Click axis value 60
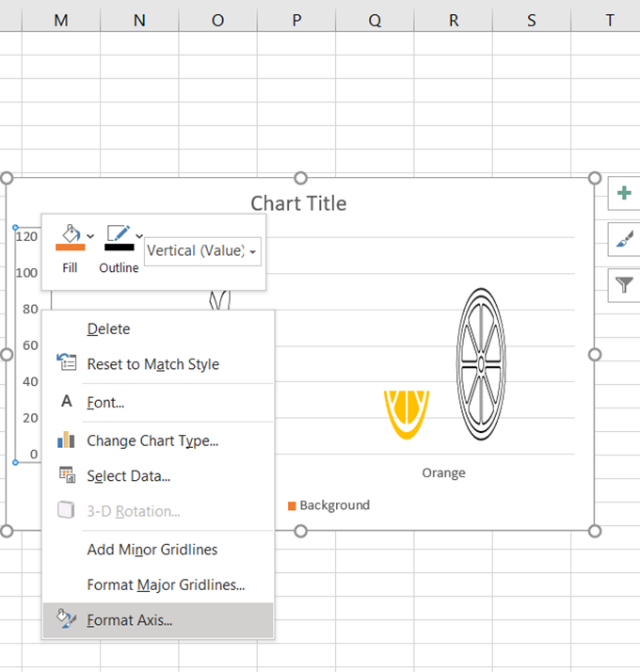Image resolution: width=640 pixels, height=672 pixels. (30, 345)
